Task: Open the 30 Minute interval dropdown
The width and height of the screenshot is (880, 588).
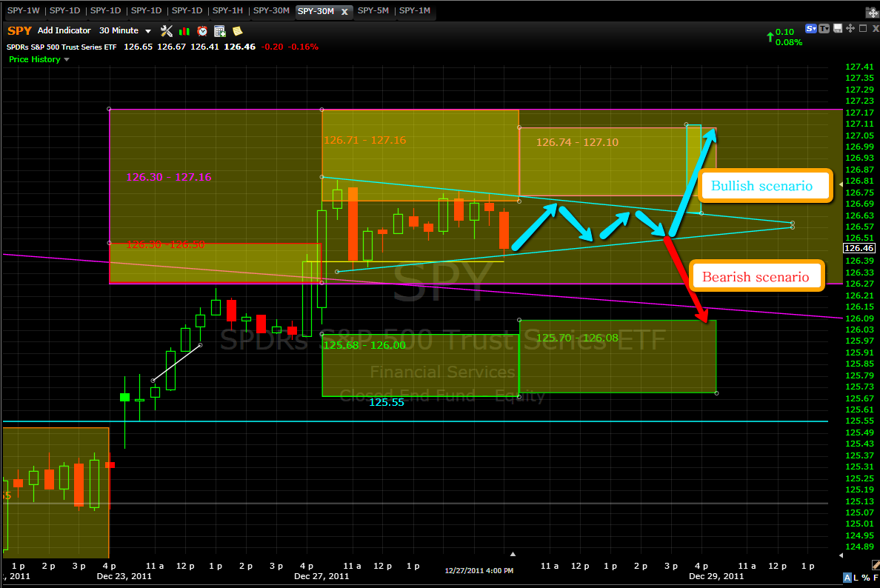Action: coord(125,31)
